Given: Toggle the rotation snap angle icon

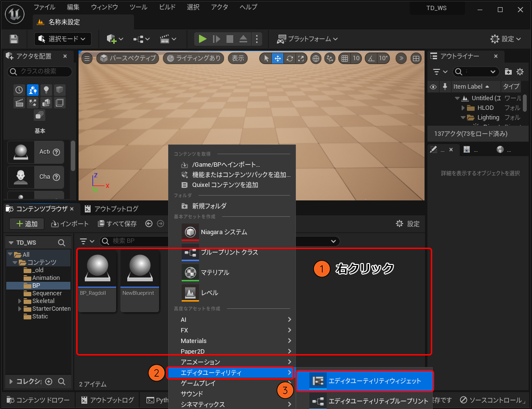Looking at the screenshot, I should (x=371, y=58).
